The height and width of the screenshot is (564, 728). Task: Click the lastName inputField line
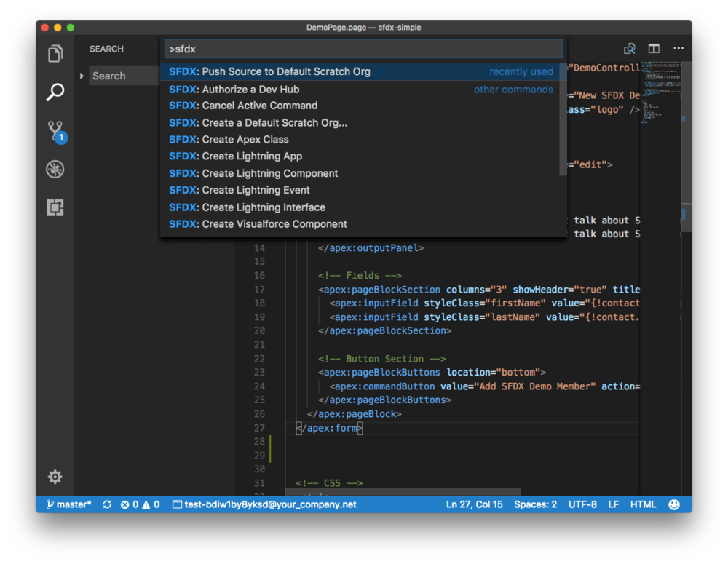[x=485, y=317]
